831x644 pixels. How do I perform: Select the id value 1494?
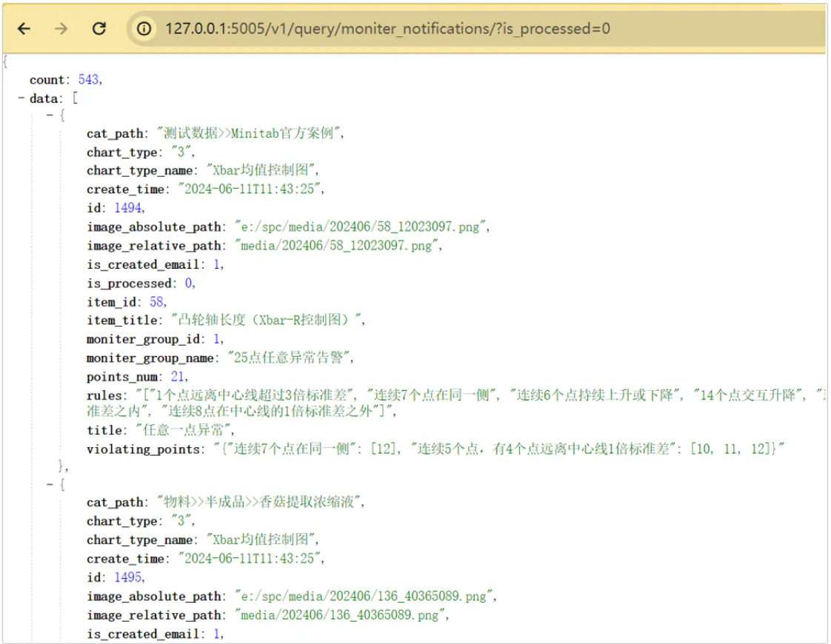pyautogui.click(x=129, y=208)
